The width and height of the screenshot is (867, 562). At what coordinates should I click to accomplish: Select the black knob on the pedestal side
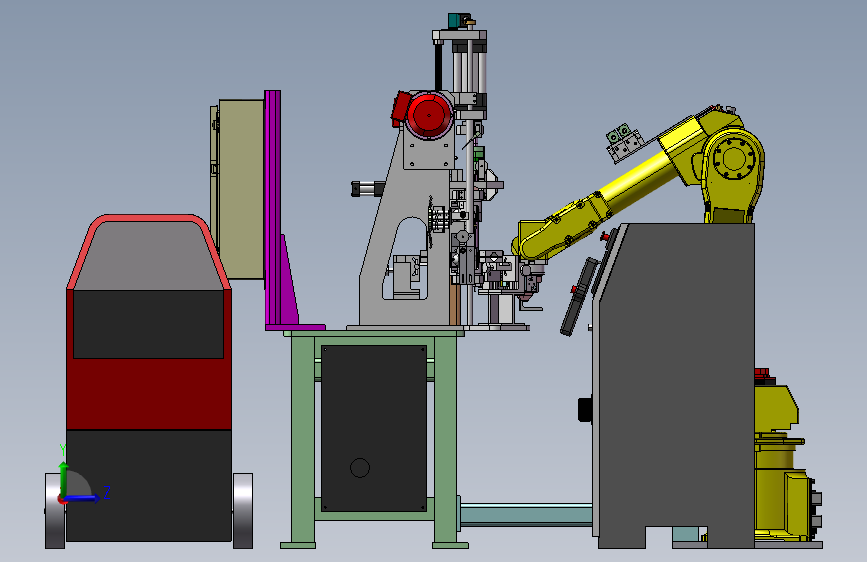586,409
